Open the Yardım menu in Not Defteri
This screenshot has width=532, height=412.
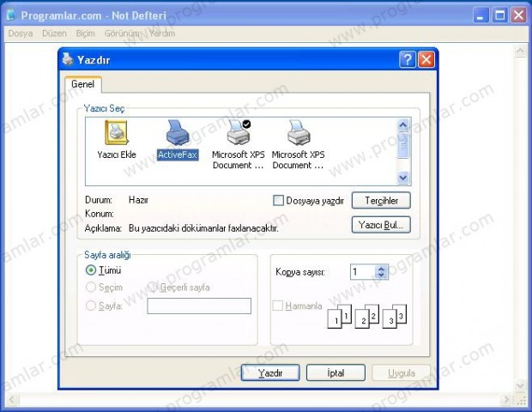click(162, 33)
